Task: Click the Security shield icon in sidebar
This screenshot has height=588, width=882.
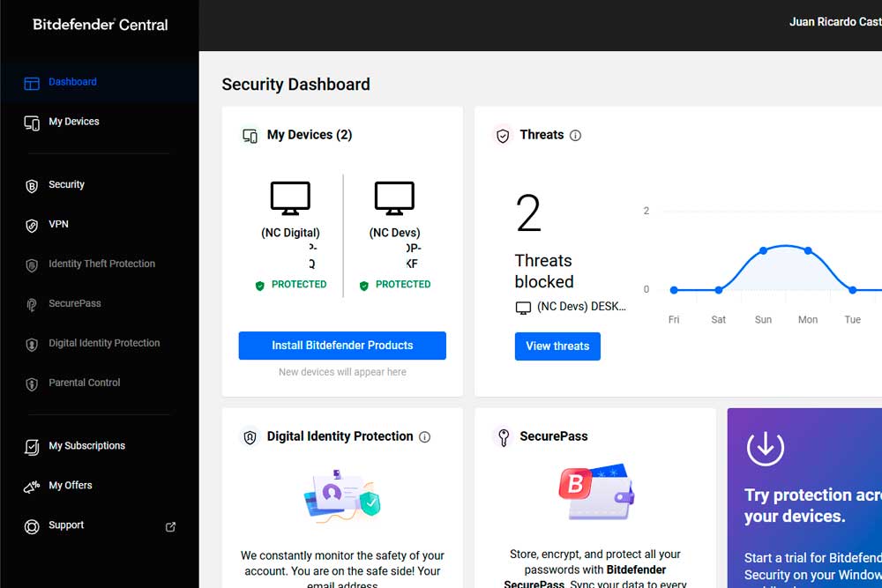Action: click(x=32, y=186)
